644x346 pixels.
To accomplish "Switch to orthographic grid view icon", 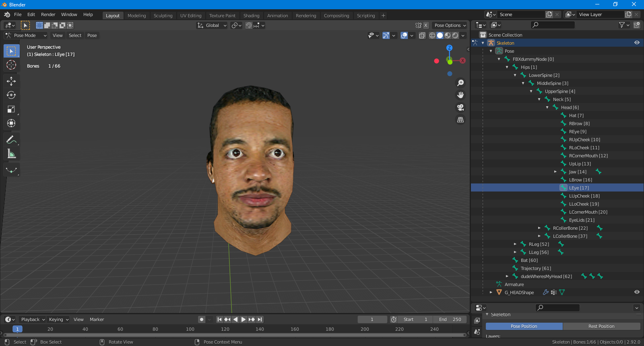I will coord(460,120).
